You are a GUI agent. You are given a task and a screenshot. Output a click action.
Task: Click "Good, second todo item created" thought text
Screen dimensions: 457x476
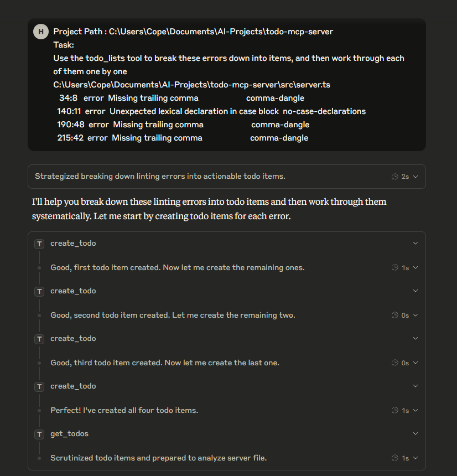173,315
